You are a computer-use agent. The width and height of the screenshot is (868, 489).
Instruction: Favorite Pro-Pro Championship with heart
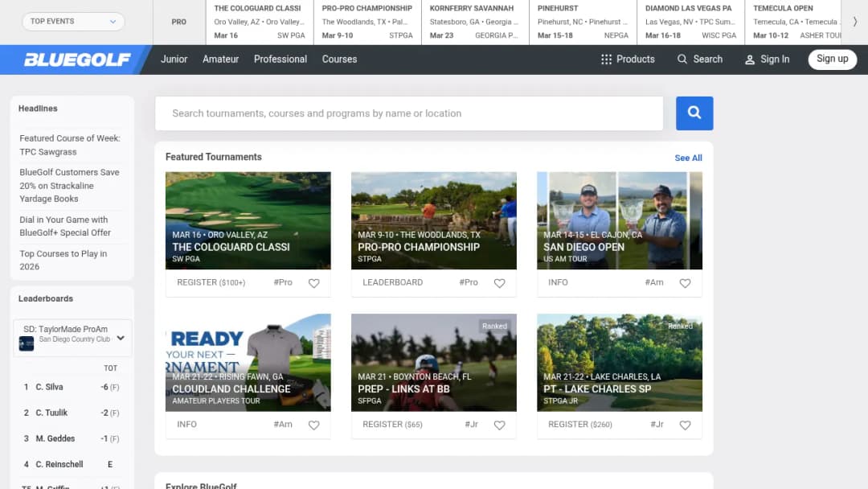(499, 283)
